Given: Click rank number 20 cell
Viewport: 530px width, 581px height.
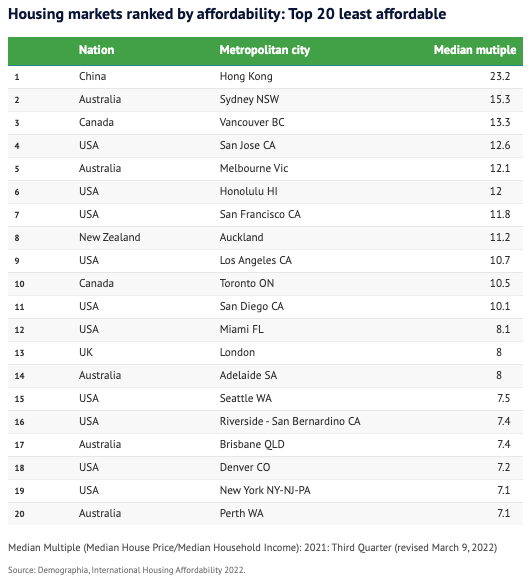Looking at the screenshot, I should point(20,514).
